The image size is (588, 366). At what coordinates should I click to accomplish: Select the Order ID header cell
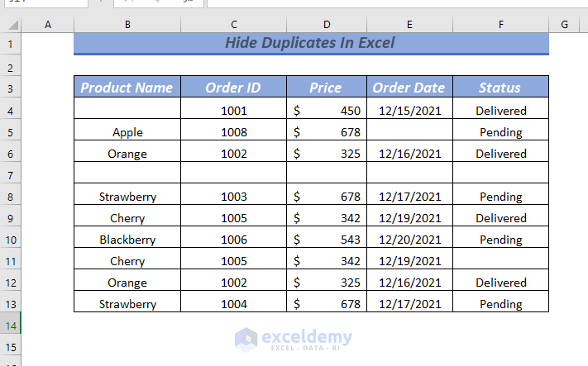point(234,88)
